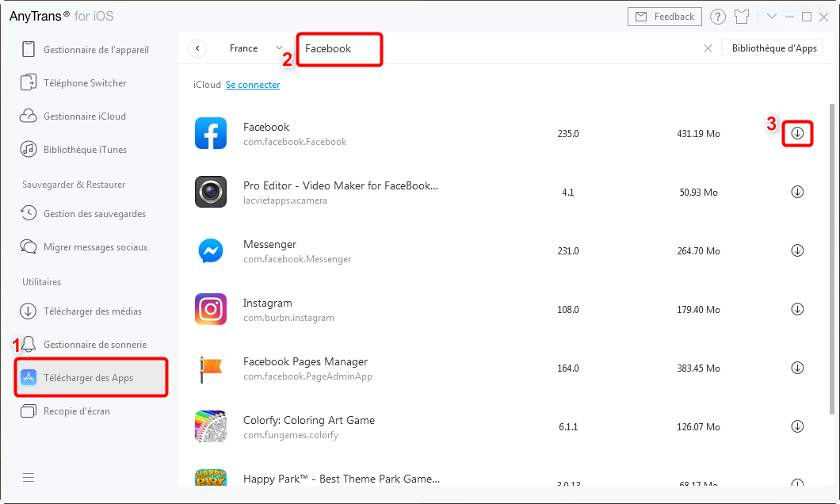Expand the France country selector

(x=278, y=48)
